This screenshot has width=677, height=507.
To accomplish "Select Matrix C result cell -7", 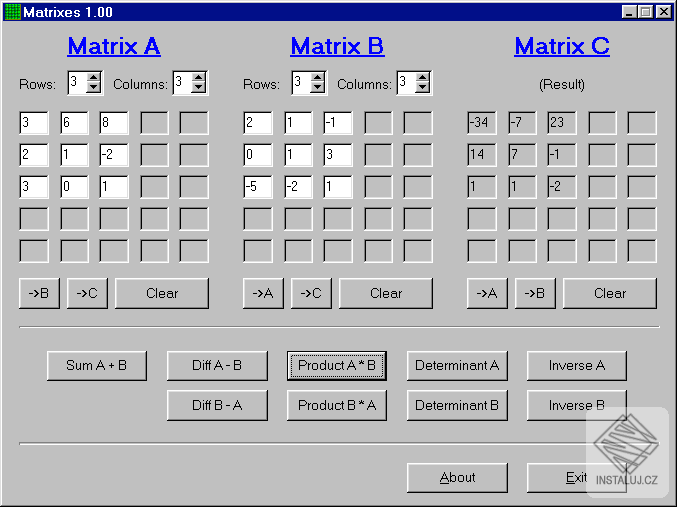I will 522,123.
